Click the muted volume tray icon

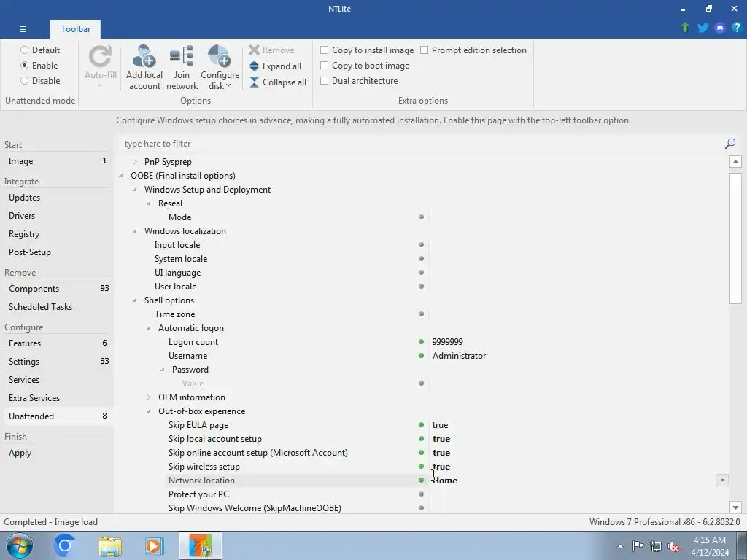tap(673, 546)
